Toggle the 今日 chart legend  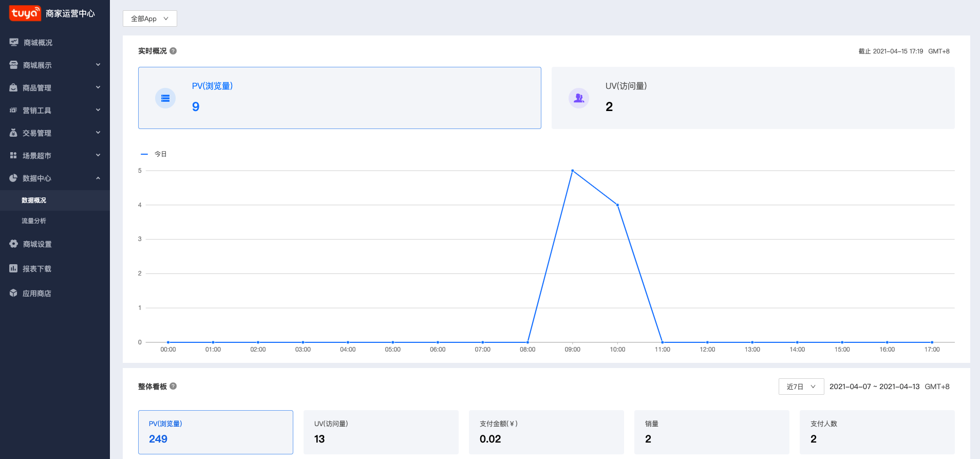coord(154,154)
